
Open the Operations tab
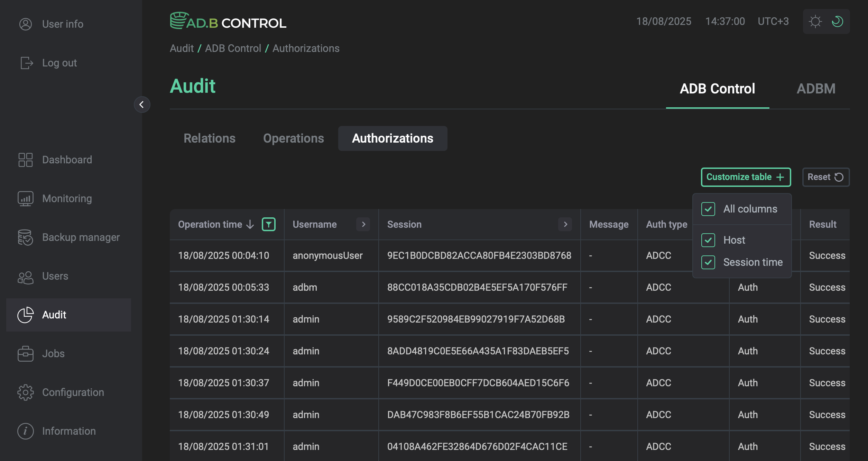[293, 138]
